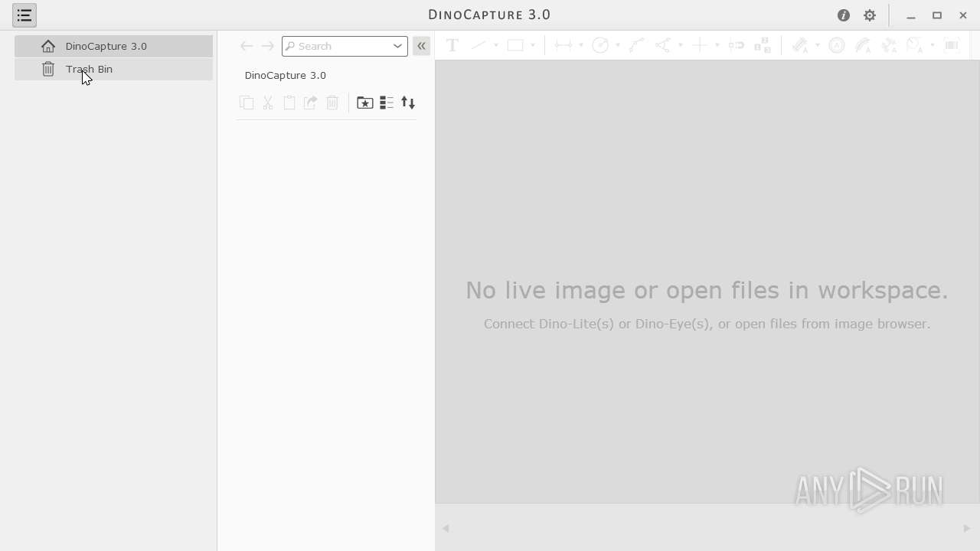The width and height of the screenshot is (980, 551).
Task: Go forward in image browser
Action: [267, 46]
